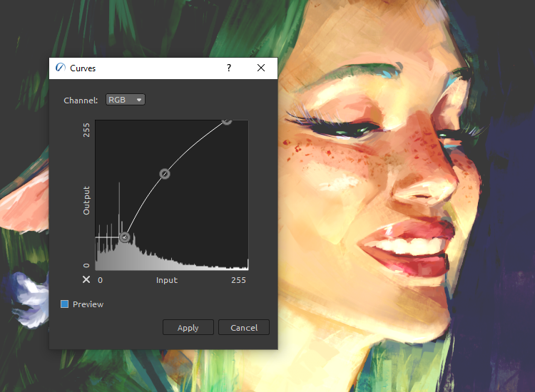Open the Channel RGB dropdown
535x392 pixels.
tap(126, 100)
